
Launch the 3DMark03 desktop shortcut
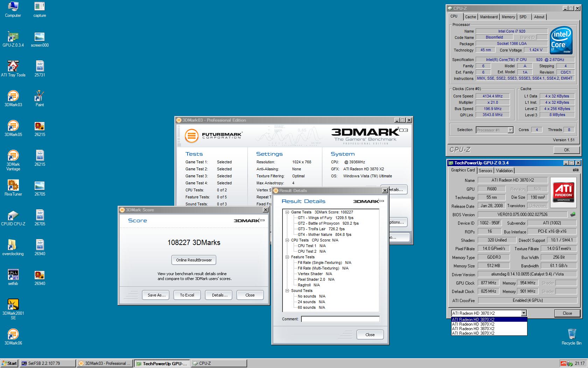[x=13, y=98]
